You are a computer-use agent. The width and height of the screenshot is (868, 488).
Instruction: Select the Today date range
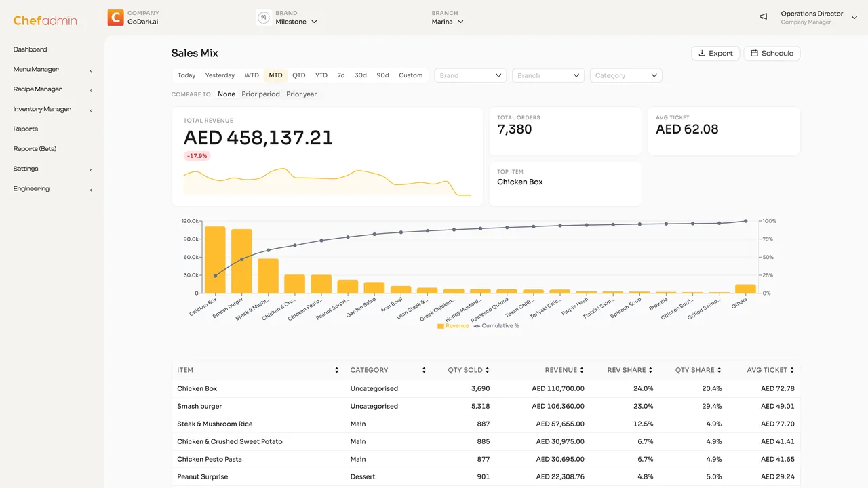[186, 75]
